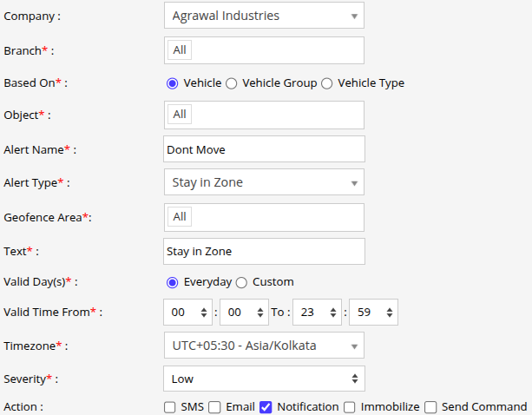Image resolution: width=532 pixels, height=415 pixels.
Task: Expand the Alert Type dropdown
Action: click(x=264, y=182)
